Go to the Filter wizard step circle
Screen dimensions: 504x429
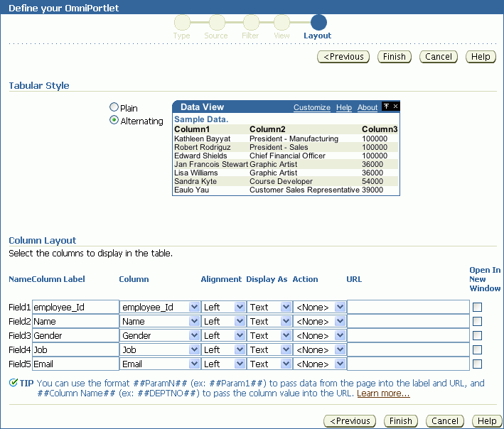[251, 23]
